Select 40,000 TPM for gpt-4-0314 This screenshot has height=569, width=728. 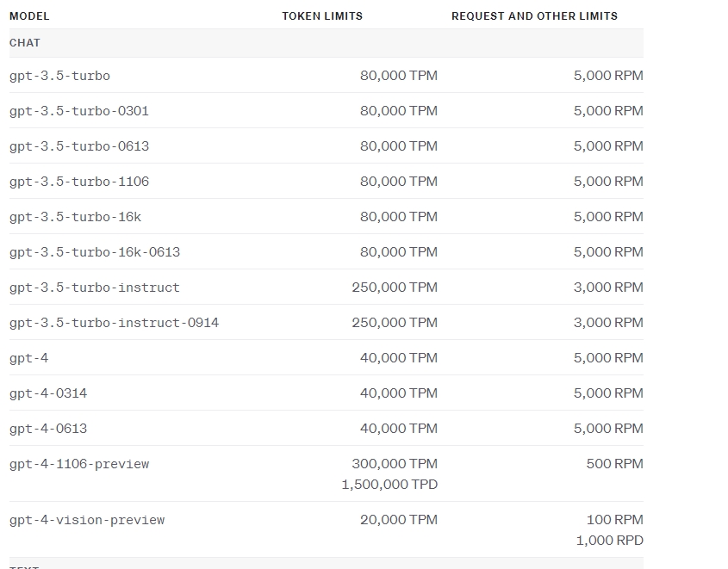click(x=399, y=393)
